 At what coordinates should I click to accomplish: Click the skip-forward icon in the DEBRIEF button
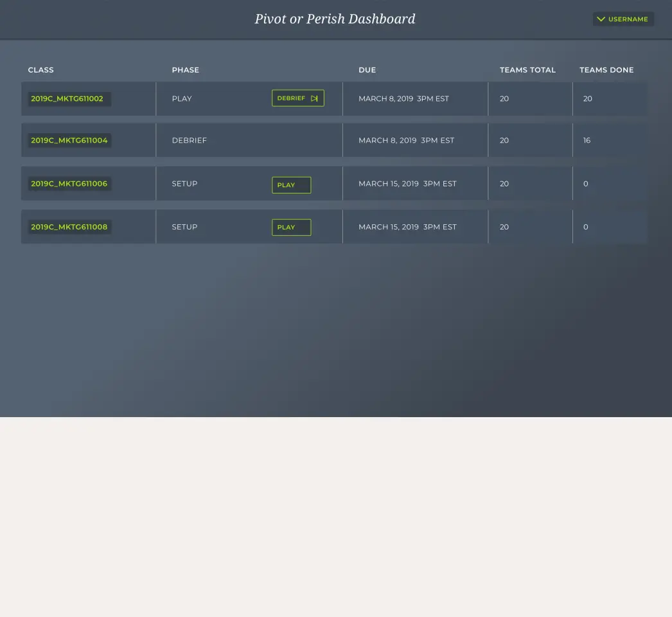click(x=314, y=98)
